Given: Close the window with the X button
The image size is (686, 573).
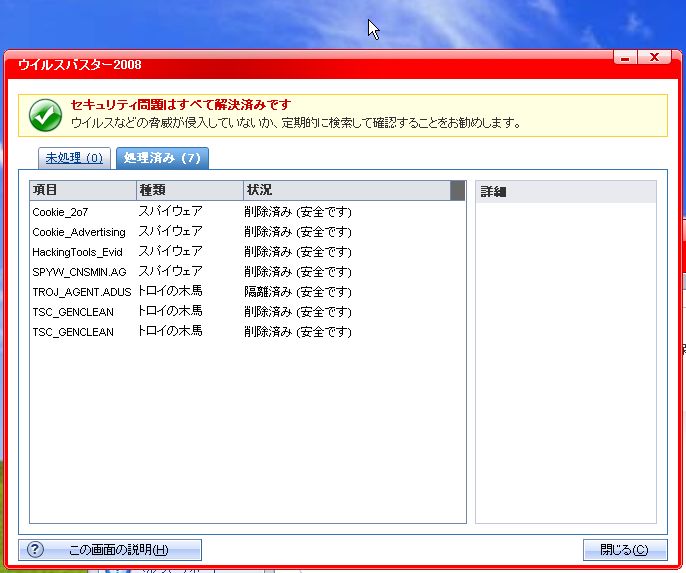Looking at the screenshot, I should 653,58.
